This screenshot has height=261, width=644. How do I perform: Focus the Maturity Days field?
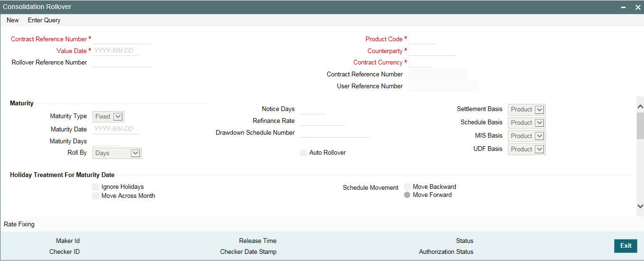point(105,141)
